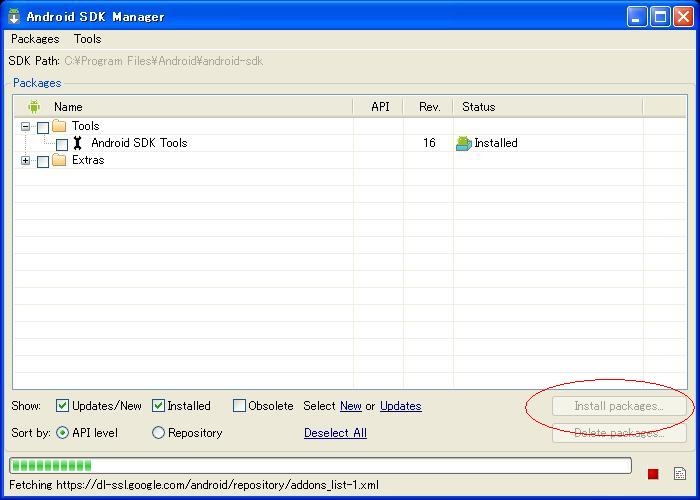Collapse the Tools tree node
Image resolution: width=700 pixels, height=500 pixels.
[25, 127]
